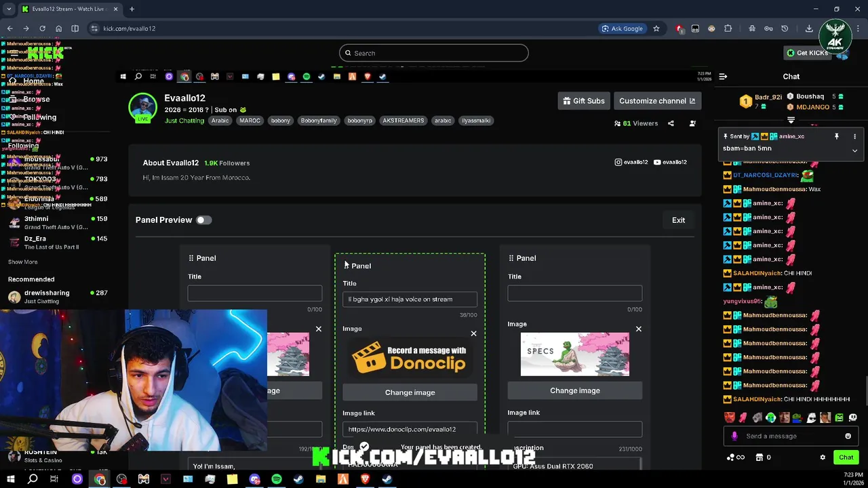
Task: Click the Ask Google button
Action: 622,28
